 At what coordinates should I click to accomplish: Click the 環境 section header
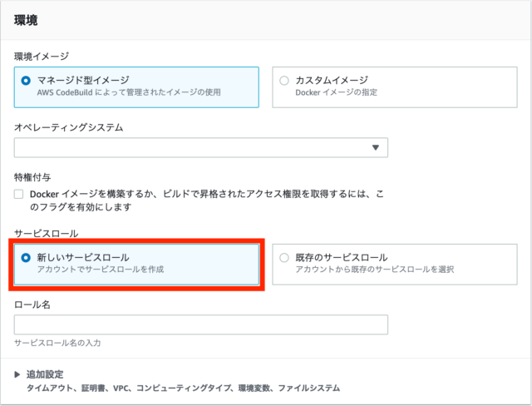pos(26,20)
